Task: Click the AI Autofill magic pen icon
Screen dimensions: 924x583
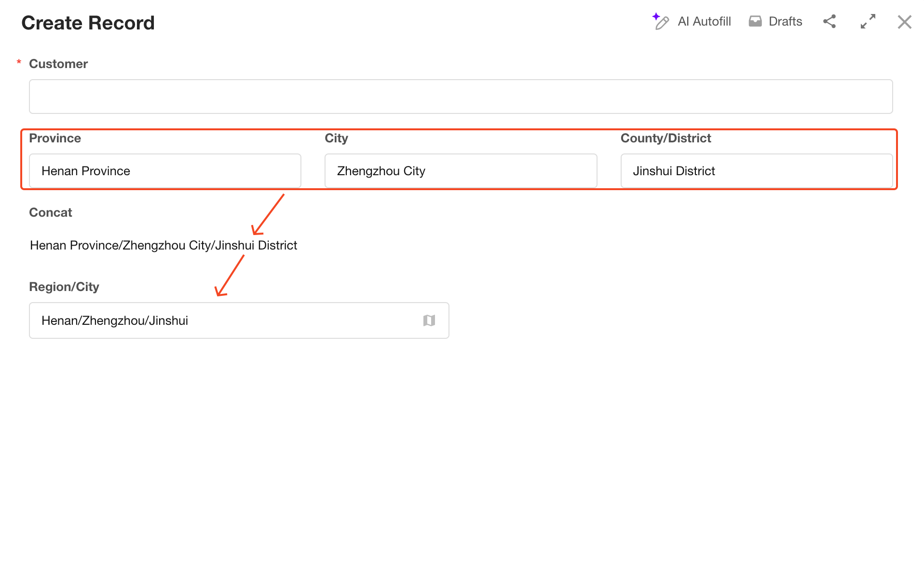Action: click(x=661, y=22)
